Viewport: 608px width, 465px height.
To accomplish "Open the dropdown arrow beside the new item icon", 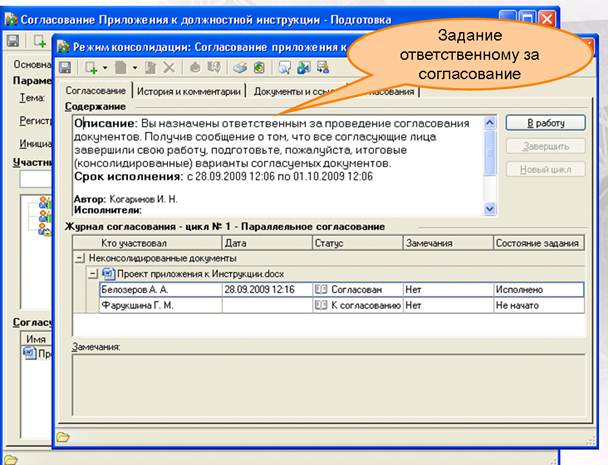I will pos(105,68).
